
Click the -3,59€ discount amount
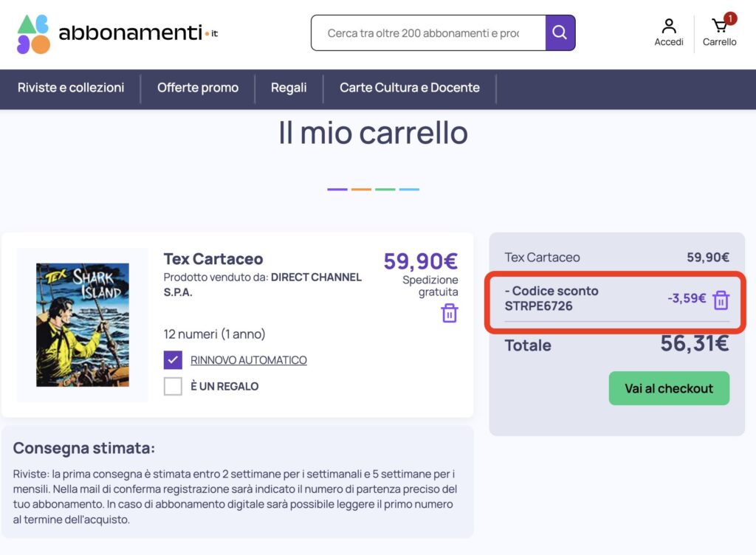687,298
